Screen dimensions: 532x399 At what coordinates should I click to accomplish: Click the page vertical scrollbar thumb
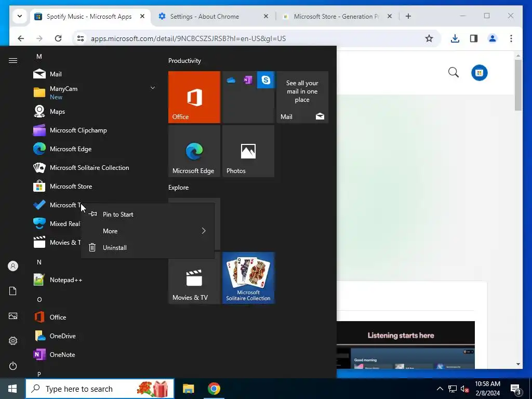[x=518, y=85]
